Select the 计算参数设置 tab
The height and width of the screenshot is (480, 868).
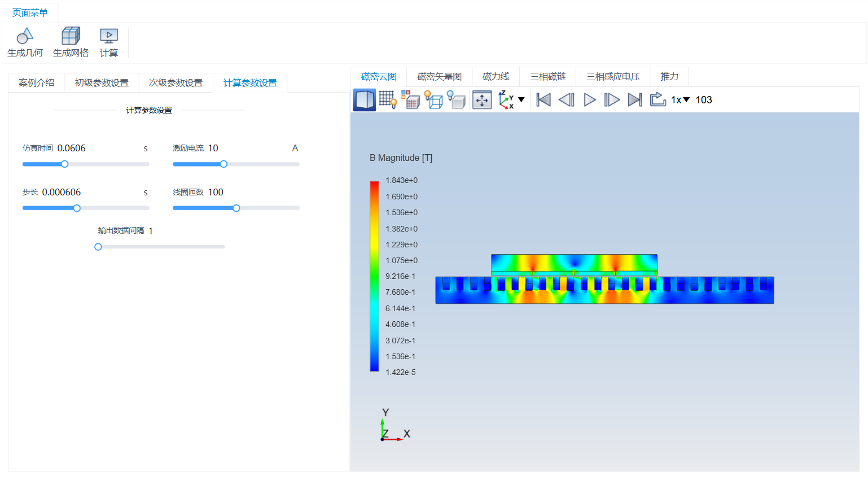pyautogui.click(x=250, y=82)
